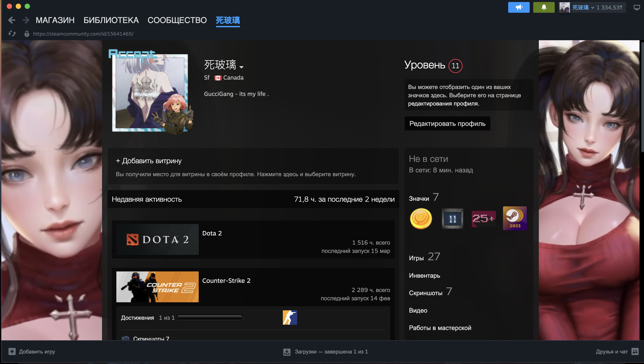Open the notifications bell icon

pyautogui.click(x=544, y=7)
